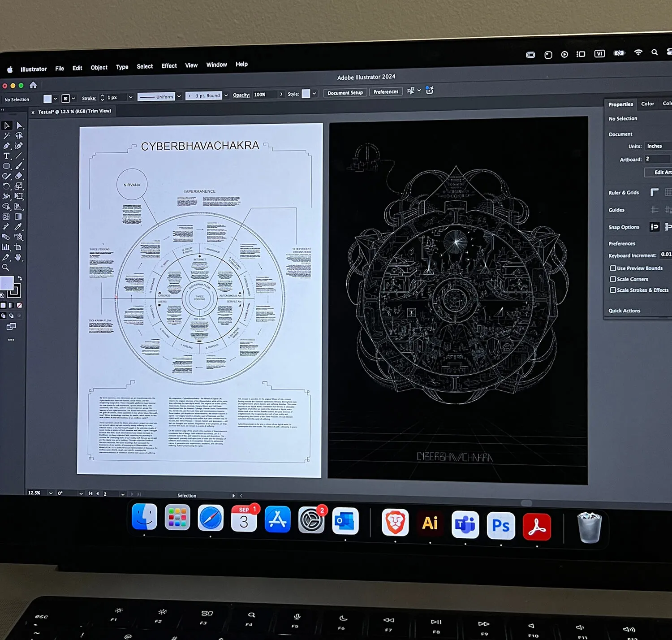Open the 3 pt. Round brush dropdown

pos(226,95)
